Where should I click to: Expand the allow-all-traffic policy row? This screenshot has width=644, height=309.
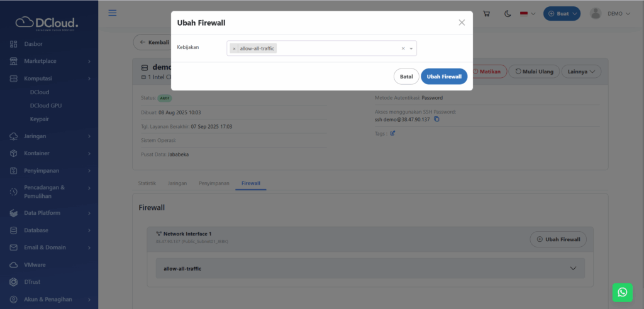pos(572,268)
